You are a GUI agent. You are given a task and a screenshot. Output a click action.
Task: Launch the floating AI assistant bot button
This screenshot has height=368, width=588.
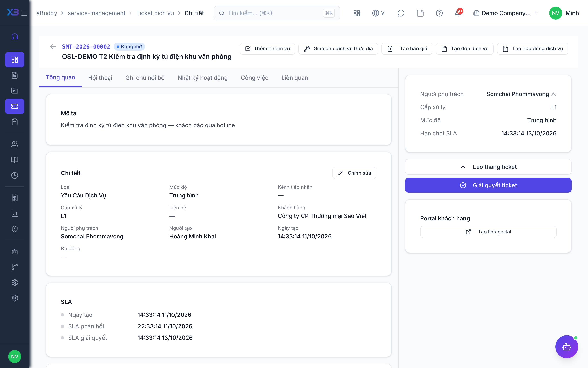tap(566, 347)
